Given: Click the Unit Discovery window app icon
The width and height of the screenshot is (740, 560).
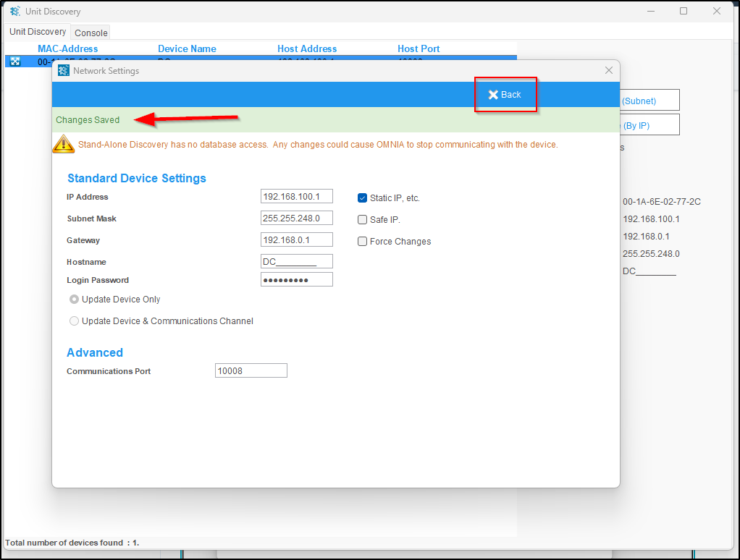Looking at the screenshot, I should click(x=14, y=12).
